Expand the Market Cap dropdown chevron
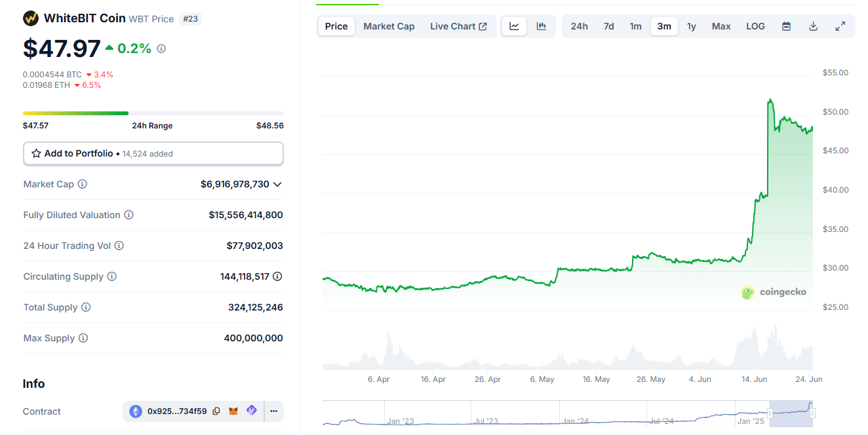Screen dimensions: 868x435 (277, 184)
